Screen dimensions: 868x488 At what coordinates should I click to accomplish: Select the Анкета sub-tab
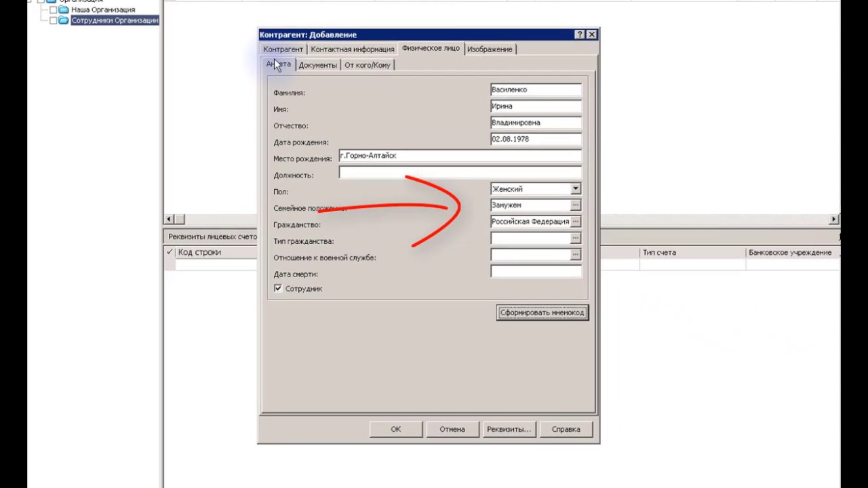(278, 64)
